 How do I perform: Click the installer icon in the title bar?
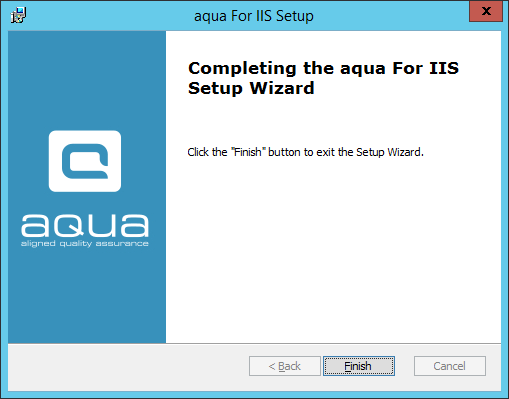pyautogui.click(x=18, y=15)
